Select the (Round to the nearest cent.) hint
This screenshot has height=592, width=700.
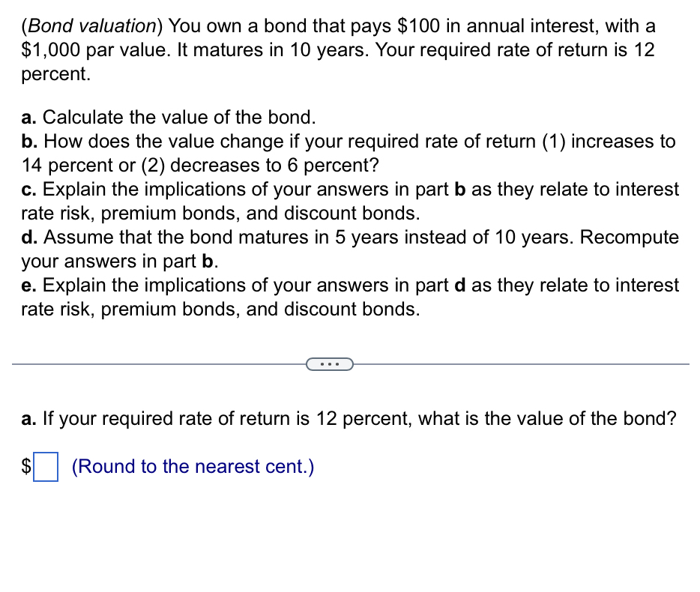(190, 466)
